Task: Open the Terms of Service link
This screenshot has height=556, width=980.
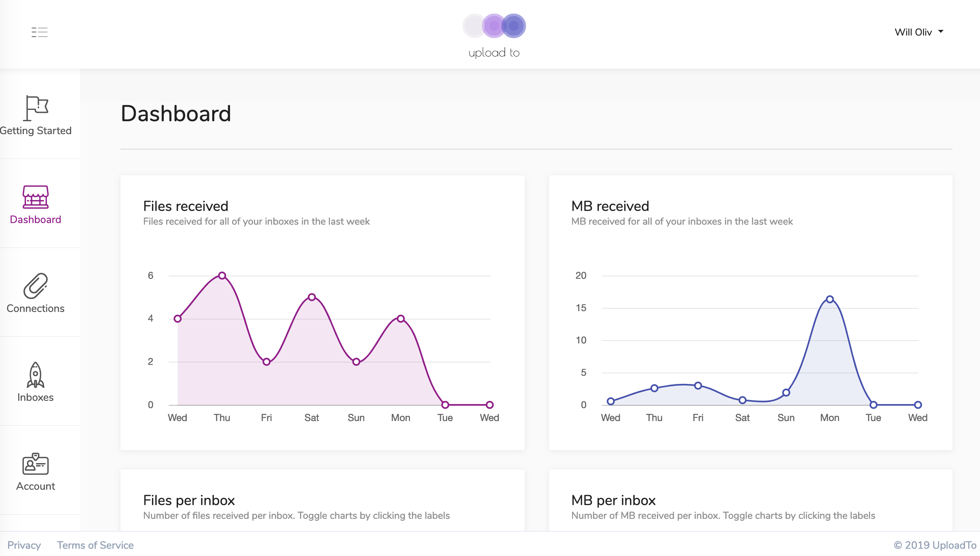Action: (x=95, y=545)
